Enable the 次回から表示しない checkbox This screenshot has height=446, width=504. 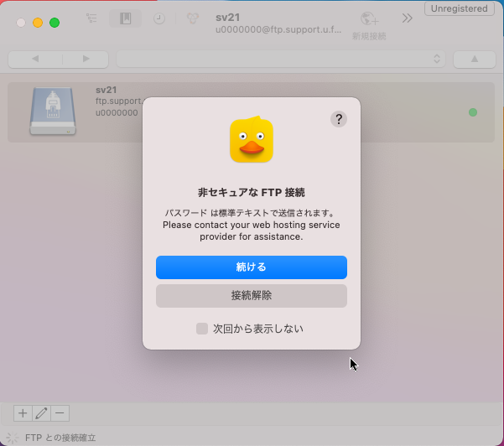coord(202,329)
